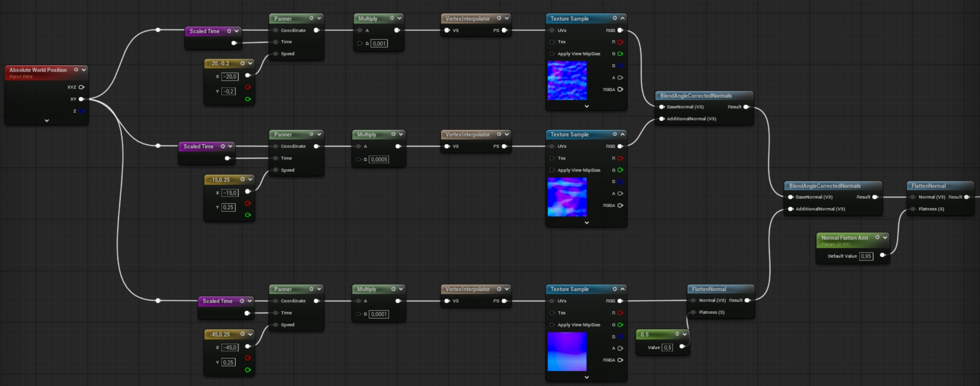Screen dimensions: 980x386
Task: Open the Normal Flatten Amt header dropdown arrow
Action: click(885, 237)
